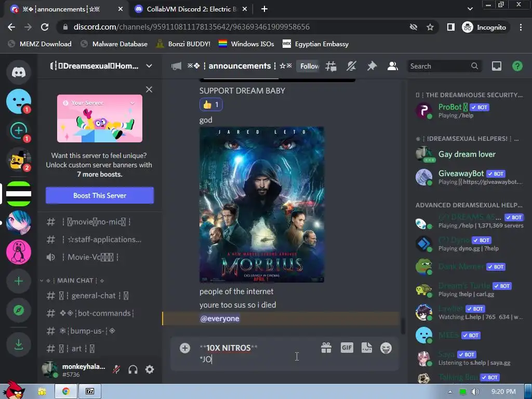Open the gift Nitro icon in message box
Image resolution: width=532 pixels, height=399 pixels.
[326, 348]
